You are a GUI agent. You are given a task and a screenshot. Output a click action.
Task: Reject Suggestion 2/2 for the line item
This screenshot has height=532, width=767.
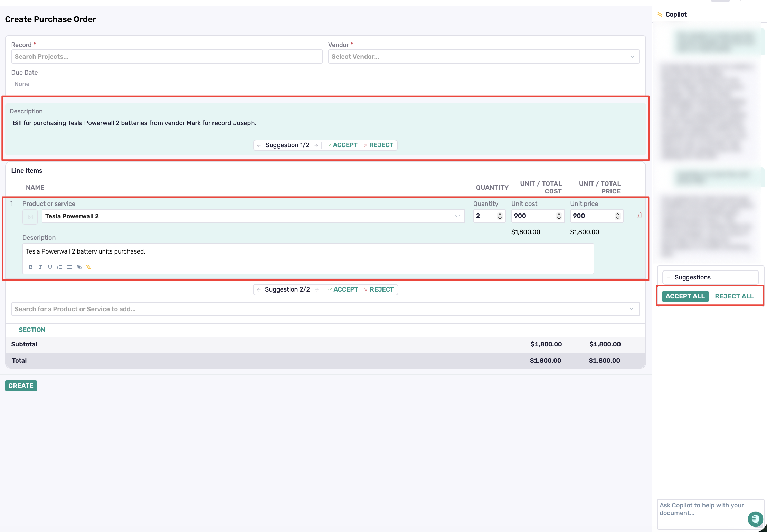coord(379,289)
